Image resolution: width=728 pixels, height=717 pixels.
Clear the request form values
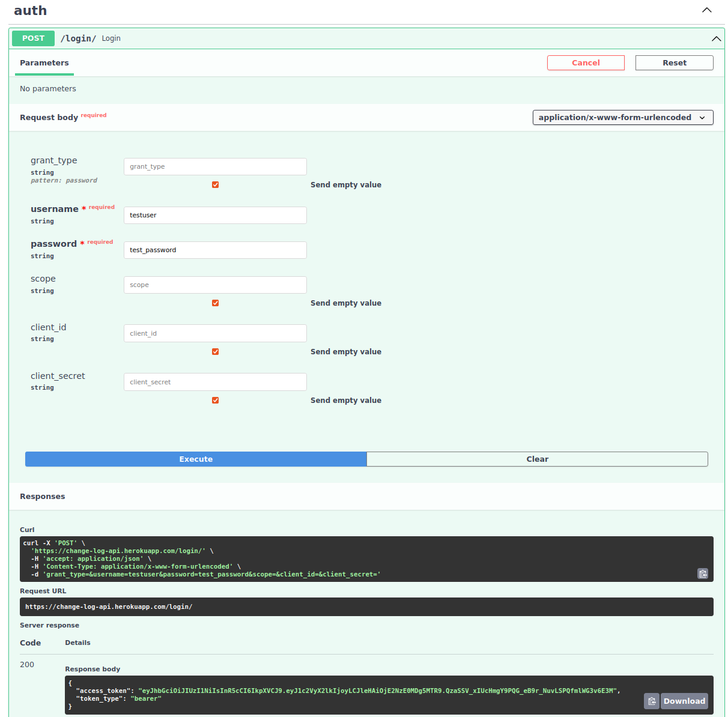tap(537, 459)
